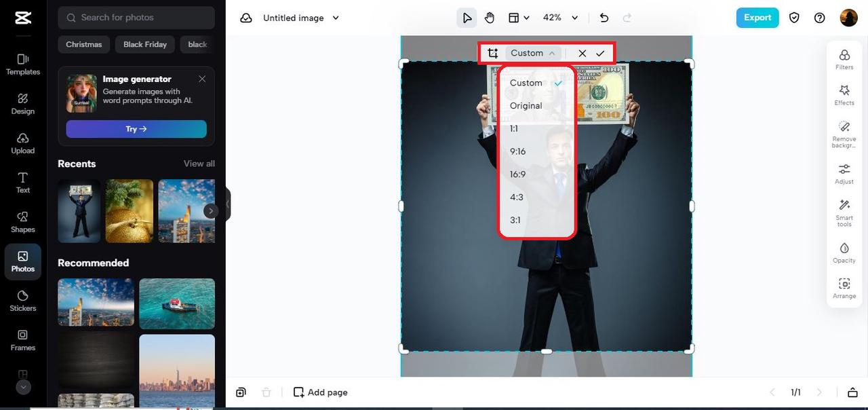Screen dimensions: 868x410
Task: Select the golden ornament recent thumbnail
Action: [130, 211]
